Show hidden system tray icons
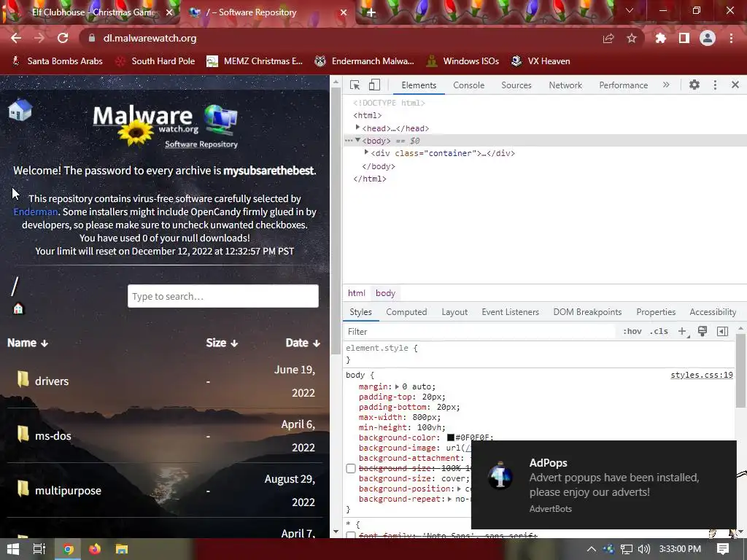 [591, 549]
